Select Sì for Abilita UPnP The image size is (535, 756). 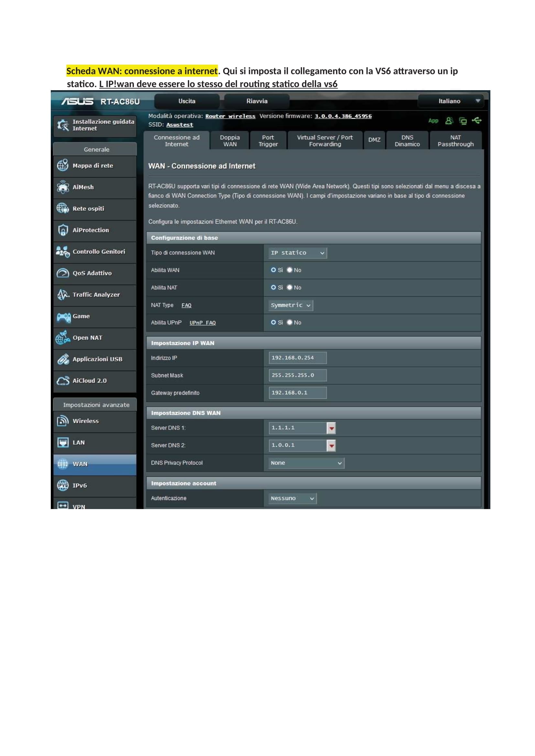tap(273, 322)
